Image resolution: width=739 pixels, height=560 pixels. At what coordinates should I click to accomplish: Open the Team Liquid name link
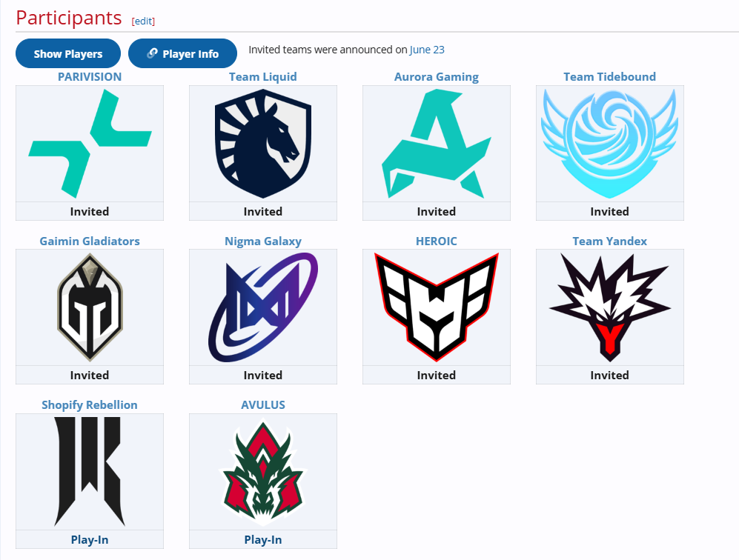(x=263, y=77)
